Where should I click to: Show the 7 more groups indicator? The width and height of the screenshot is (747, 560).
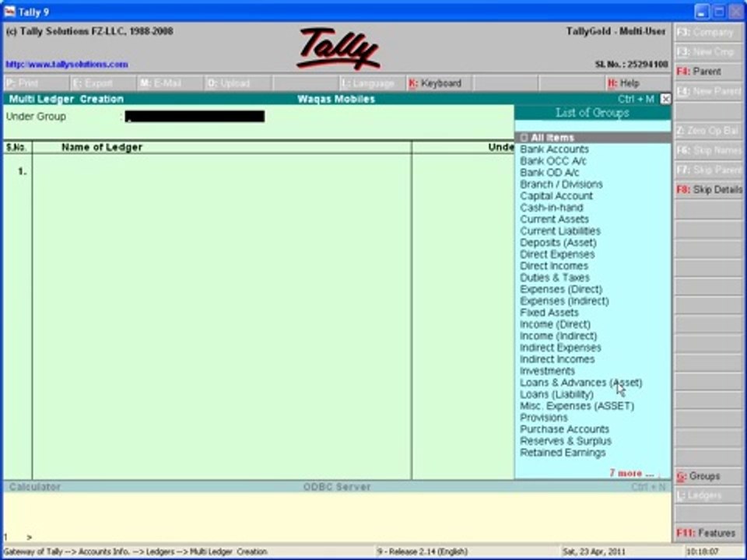point(632,474)
